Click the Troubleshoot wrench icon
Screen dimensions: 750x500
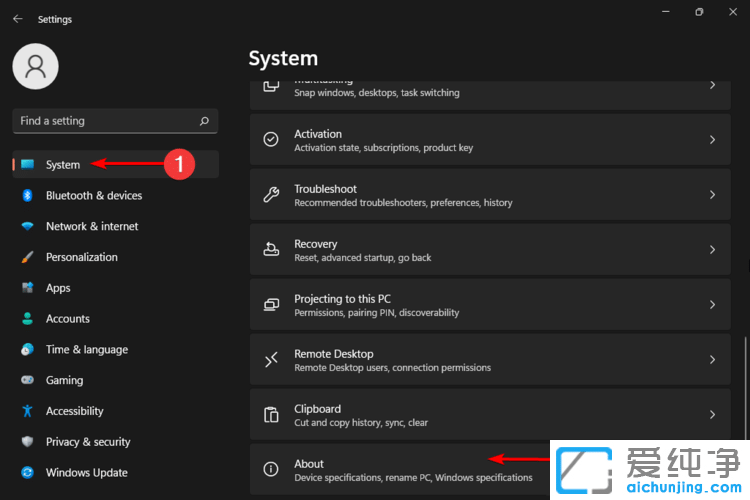click(271, 195)
